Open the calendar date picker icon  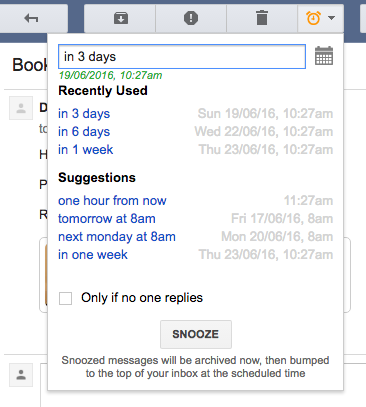[x=324, y=56]
